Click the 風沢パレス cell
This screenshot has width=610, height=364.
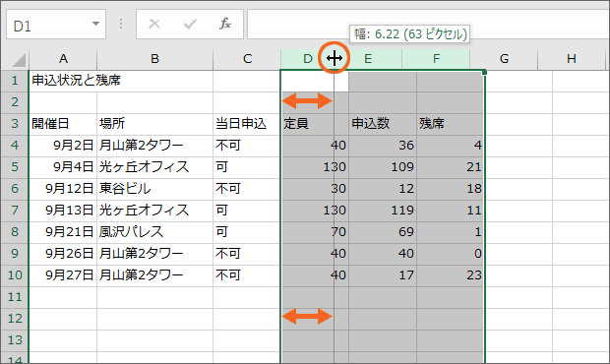tap(154, 232)
